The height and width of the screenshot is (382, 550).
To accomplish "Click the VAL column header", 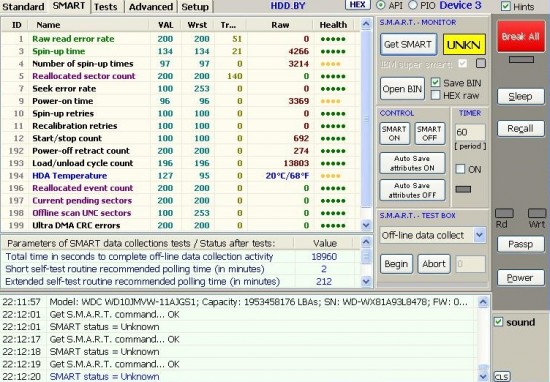I will (x=165, y=25).
